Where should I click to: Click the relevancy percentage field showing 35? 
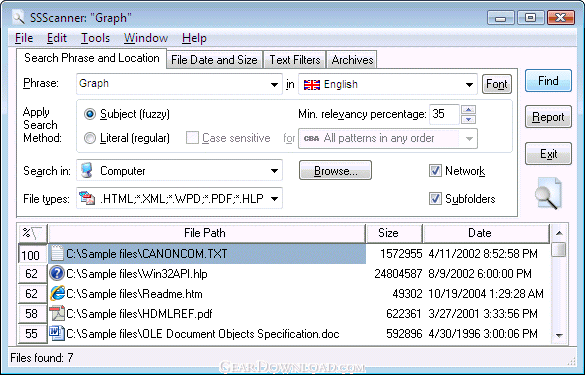(x=444, y=114)
